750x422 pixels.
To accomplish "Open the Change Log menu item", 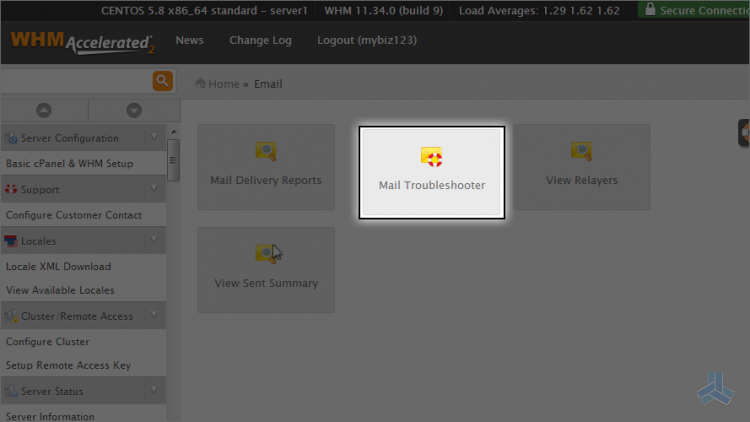I will tap(260, 41).
